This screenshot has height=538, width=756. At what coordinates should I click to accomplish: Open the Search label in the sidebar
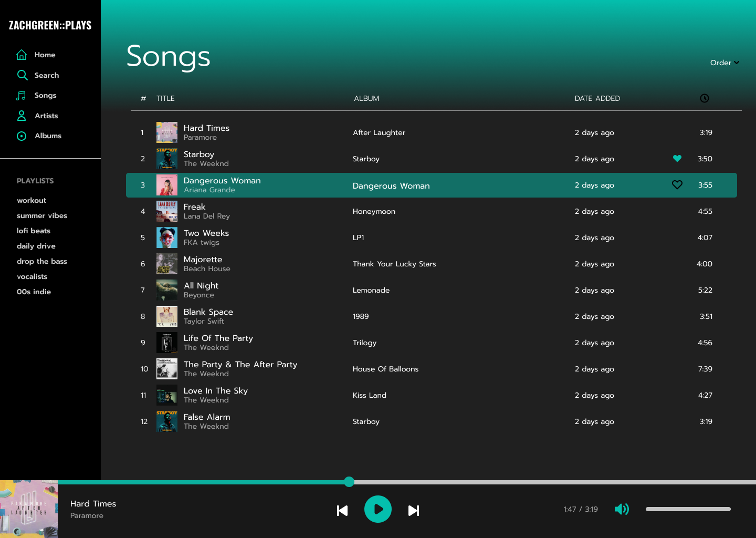[47, 75]
